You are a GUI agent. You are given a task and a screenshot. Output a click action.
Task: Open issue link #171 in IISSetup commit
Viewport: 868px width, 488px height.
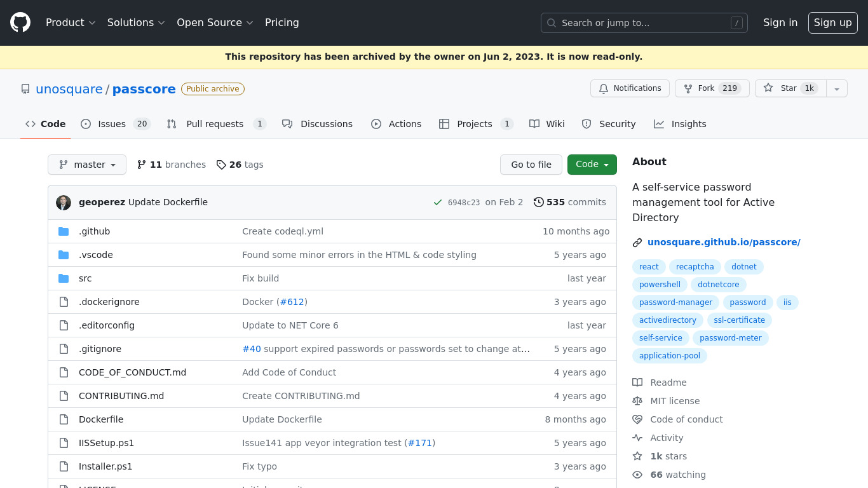[x=419, y=443]
